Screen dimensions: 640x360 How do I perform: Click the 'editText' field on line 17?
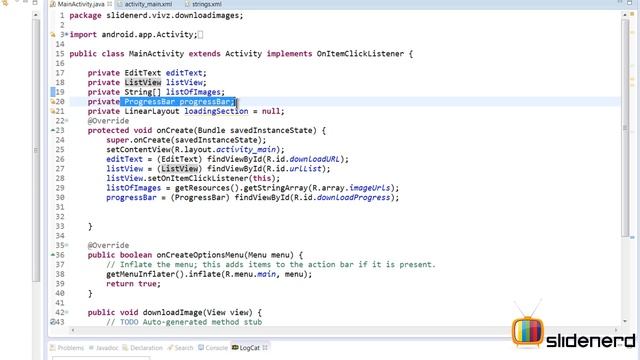click(184, 73)
